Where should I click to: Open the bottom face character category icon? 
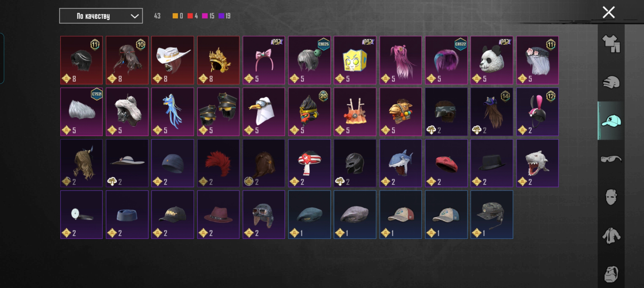611,274
